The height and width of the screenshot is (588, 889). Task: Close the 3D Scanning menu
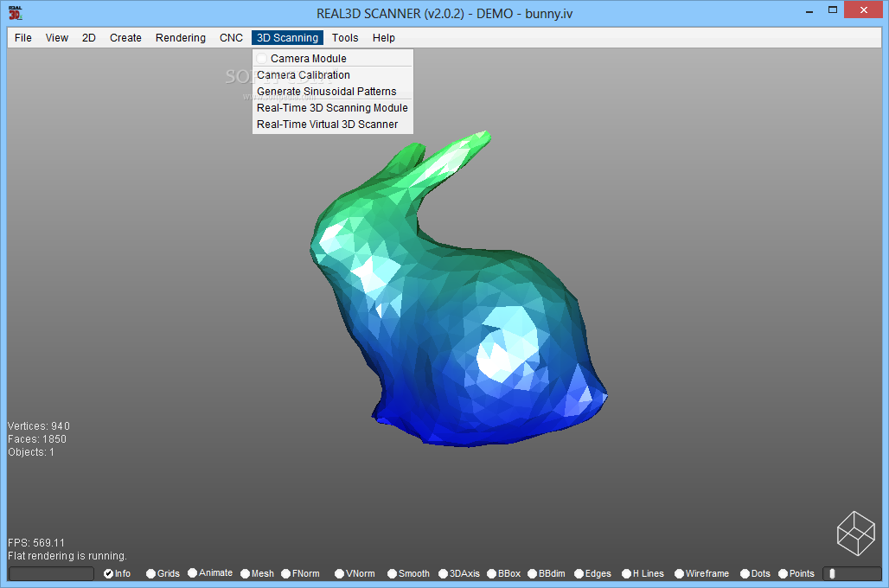coord(287,38)
